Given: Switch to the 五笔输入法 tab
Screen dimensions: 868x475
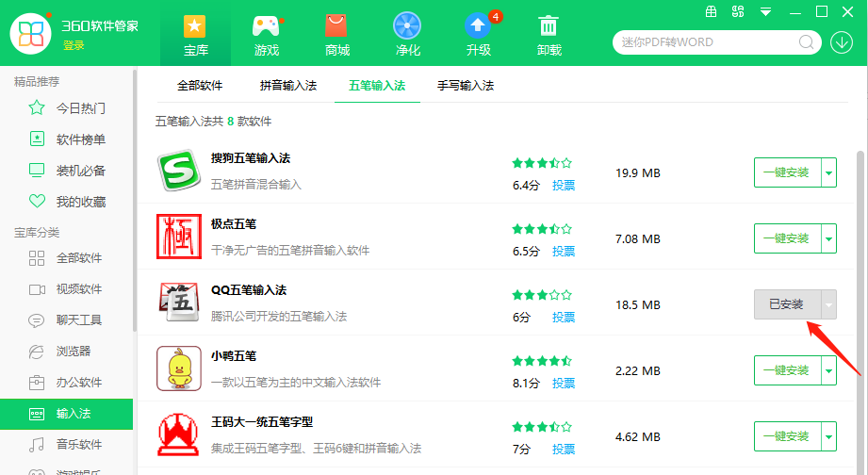Looking at the screenshot, I should pos(377,85).
